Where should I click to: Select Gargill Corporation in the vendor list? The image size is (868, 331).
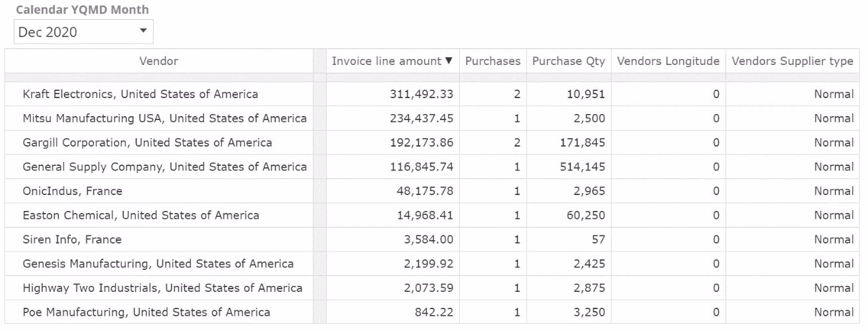[147, 143]
